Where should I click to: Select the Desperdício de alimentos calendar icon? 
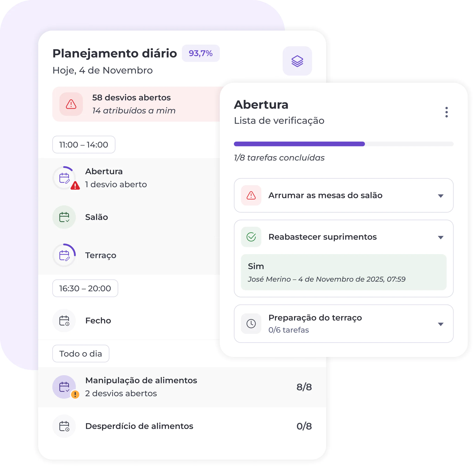click(x=64, y=426)
